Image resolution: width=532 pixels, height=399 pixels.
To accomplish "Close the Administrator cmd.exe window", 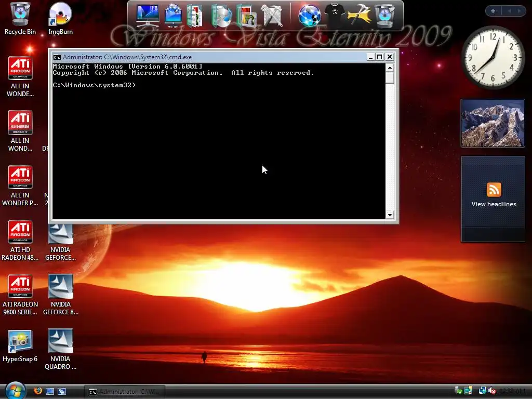I will click(390, 57).
